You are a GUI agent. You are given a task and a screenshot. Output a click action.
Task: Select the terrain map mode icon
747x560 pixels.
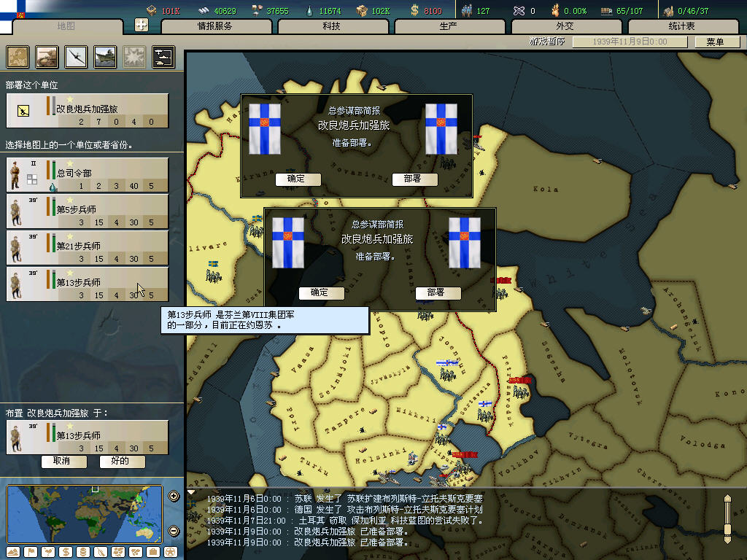pyautogui.click(x=14, y=552)
